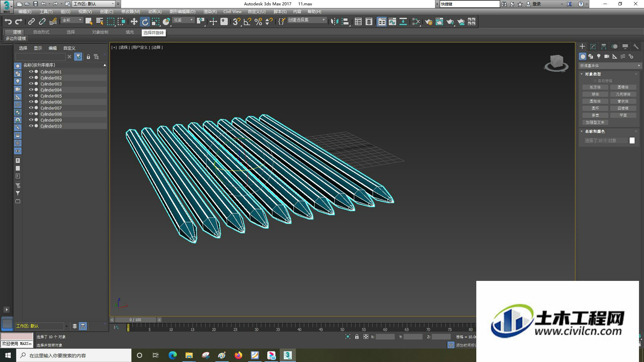Click the 茶壶 create button

[595, 115]
